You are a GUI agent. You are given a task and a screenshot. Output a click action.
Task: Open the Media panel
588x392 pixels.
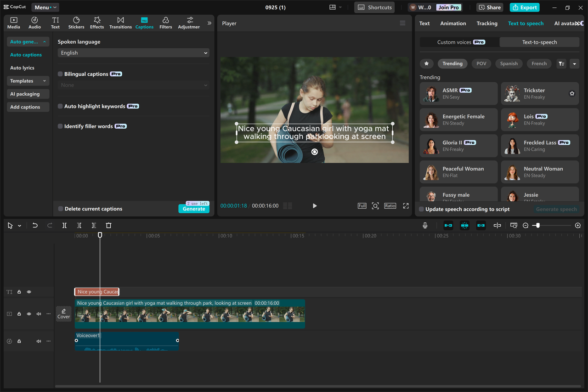[x=13, y=23]
